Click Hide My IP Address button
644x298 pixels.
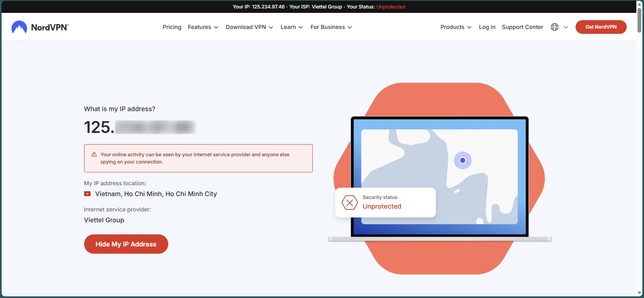[x=126, y=244]
